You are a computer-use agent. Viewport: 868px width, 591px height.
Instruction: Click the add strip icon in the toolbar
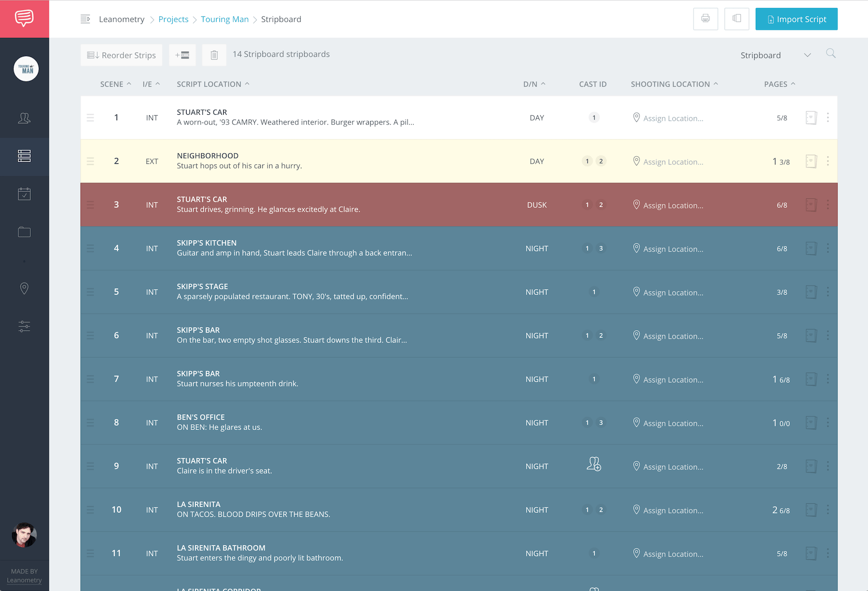182,55
